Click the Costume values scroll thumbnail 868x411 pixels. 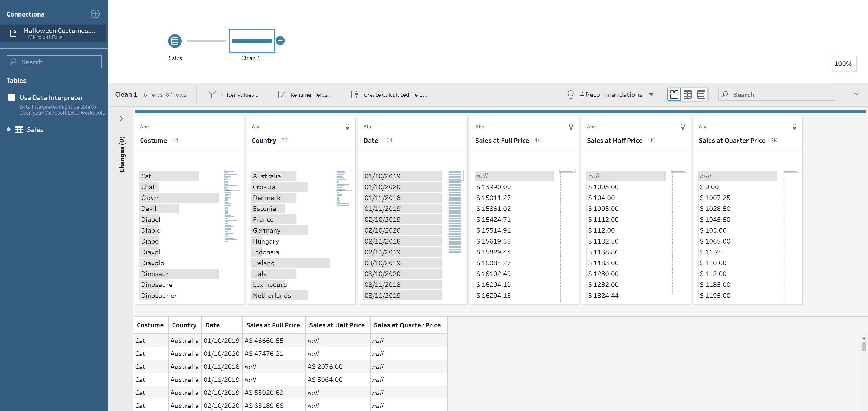[x=232, y=180]
